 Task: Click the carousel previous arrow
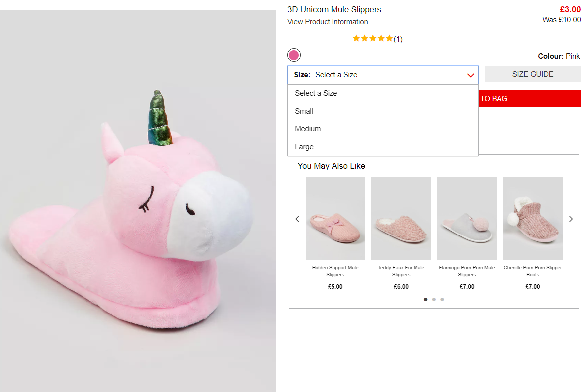tap(297, 219)
